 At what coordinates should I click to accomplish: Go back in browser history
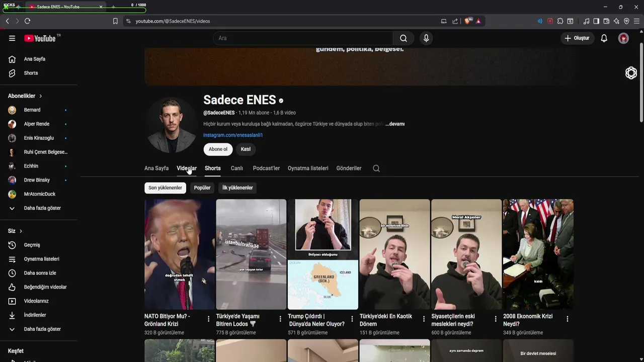pos(7,21)
